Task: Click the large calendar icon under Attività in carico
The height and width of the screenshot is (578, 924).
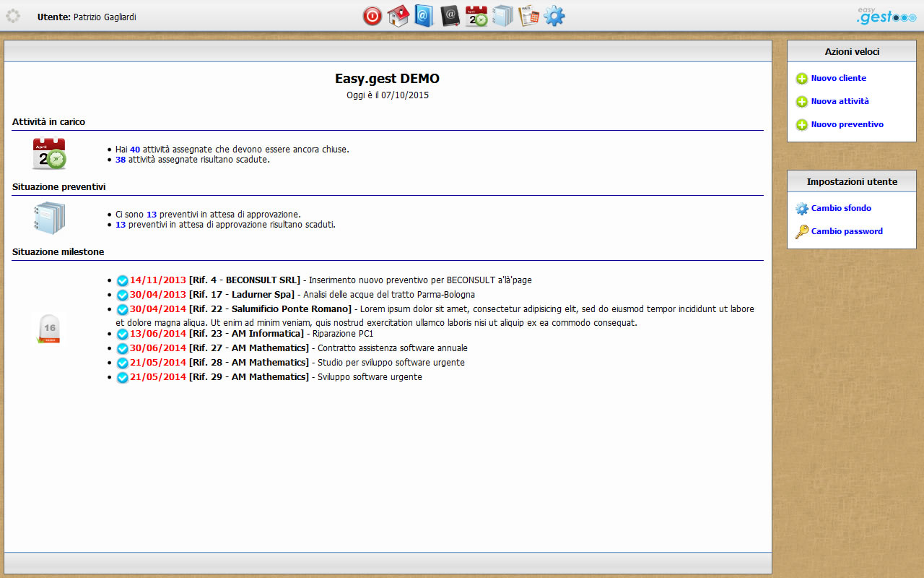Action: click(49, 153)
